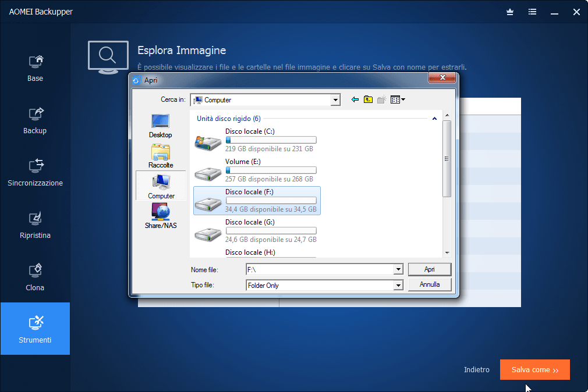This screenshot has width=588, height=392.
Task: Open the Clona section
Action: click(x=35, y=278)
